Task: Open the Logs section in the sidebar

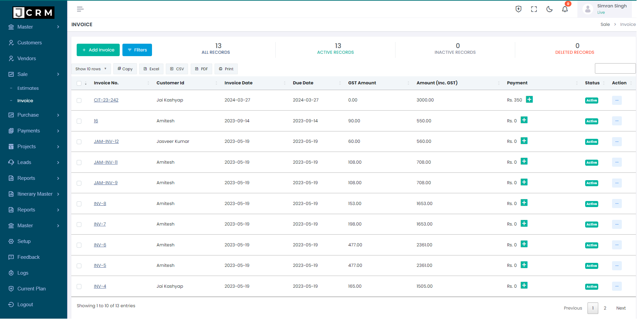Action: (x=23, y=273)
